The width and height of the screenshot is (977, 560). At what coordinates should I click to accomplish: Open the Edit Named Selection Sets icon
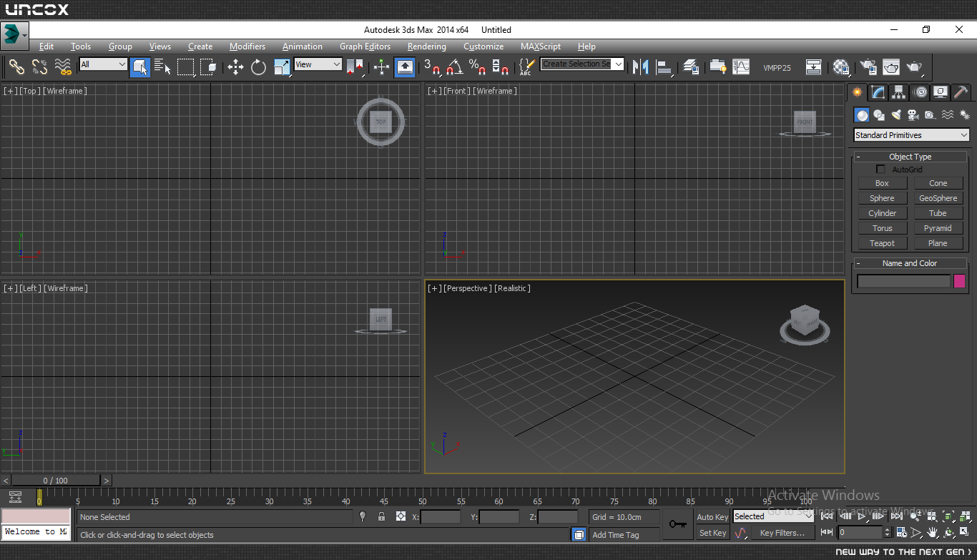526,67
